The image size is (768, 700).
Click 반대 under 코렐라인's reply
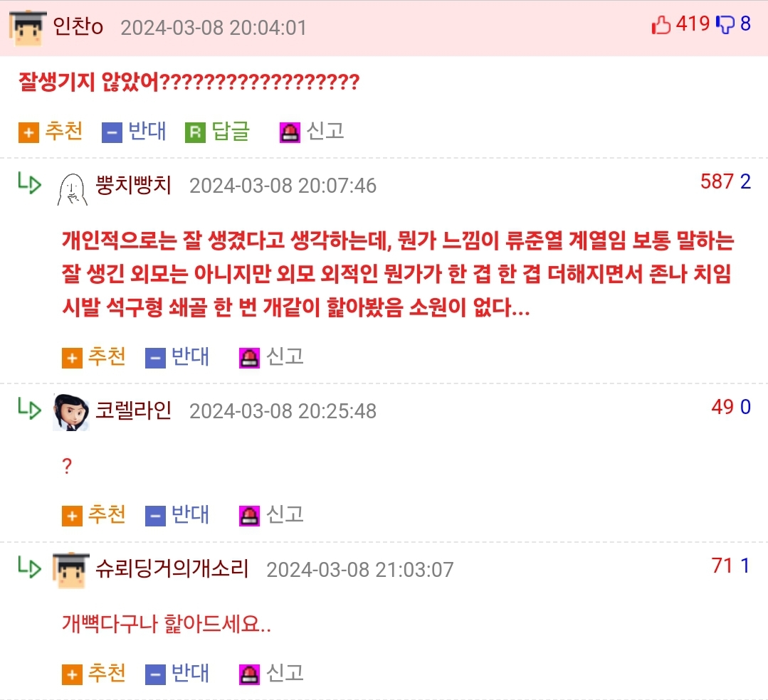[177, 516]
